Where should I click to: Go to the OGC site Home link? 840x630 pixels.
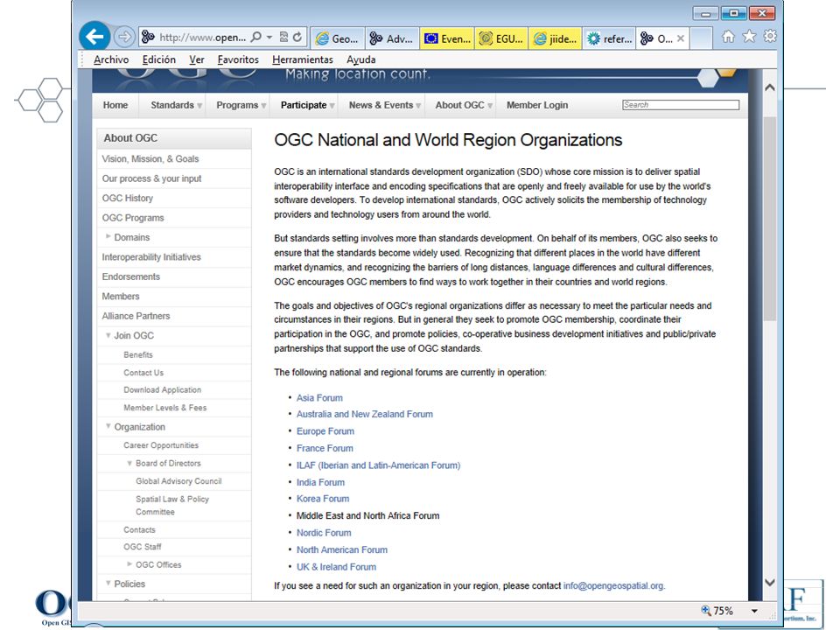coord(115,105)
